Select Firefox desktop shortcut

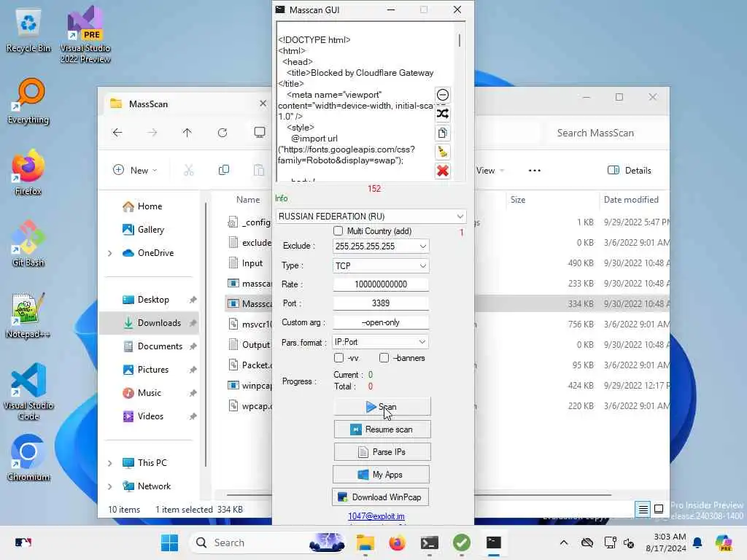click(28, 172)
